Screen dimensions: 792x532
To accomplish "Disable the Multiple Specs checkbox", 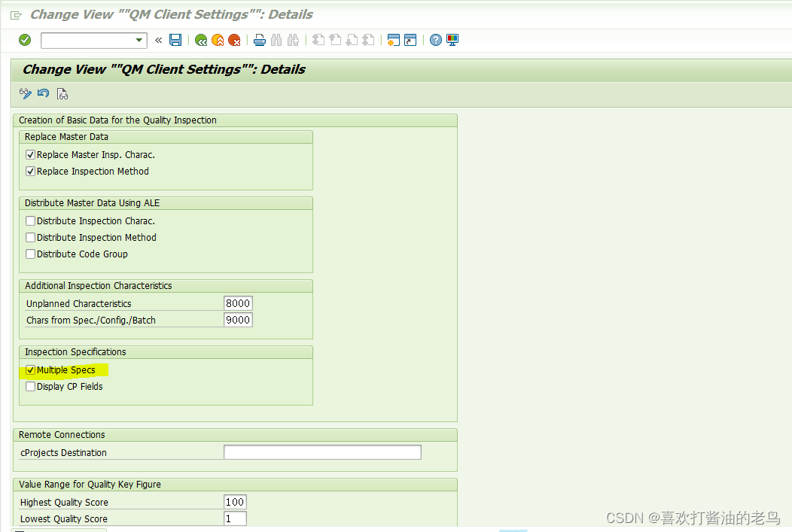I will pyautogui.click(x=29, y=369).
